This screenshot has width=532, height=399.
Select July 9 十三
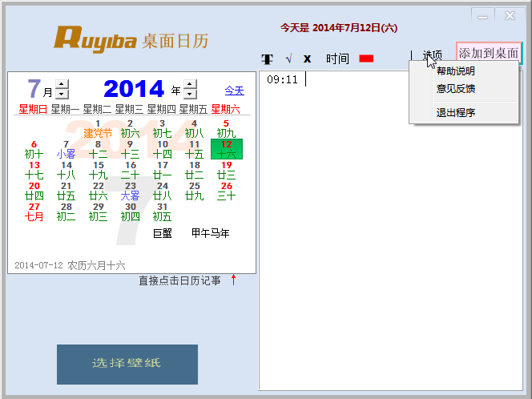pos(130,149)
